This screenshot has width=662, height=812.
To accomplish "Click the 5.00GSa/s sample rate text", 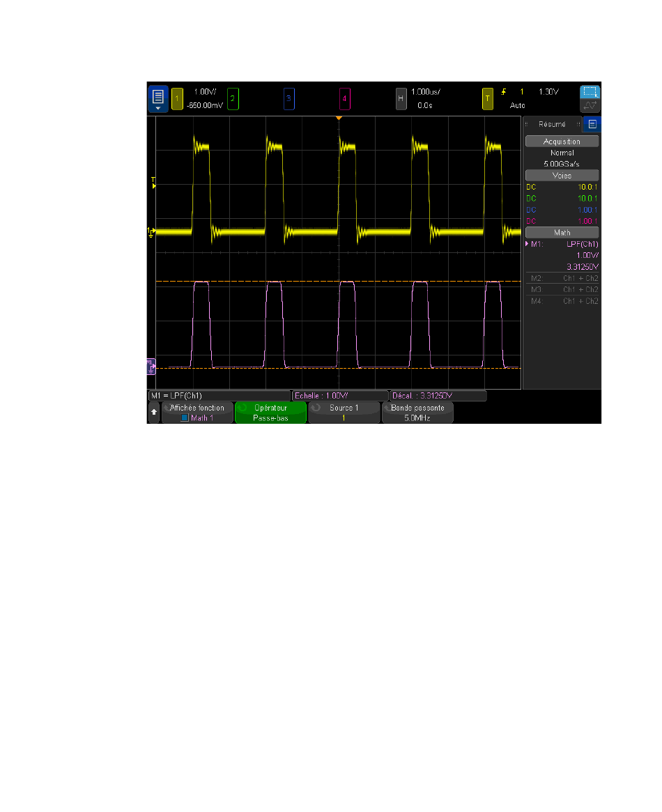I will pyautogui.click(x=562, y=164).
